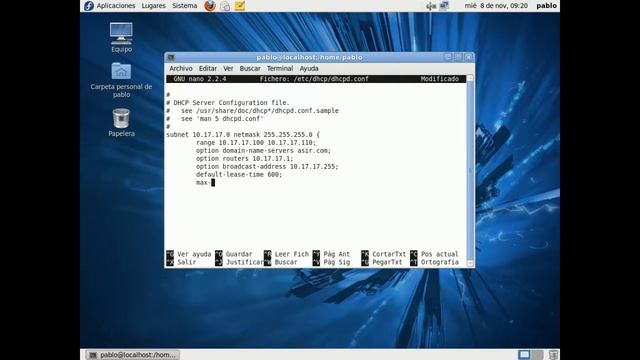The image size is (640, 360).
Task: Click the pablo user menu in top panel
Action: point(546,6)
